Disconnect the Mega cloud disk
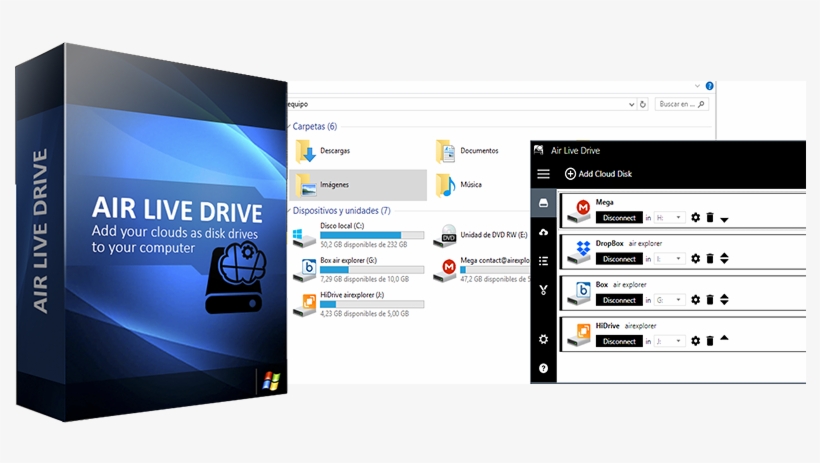 [619, 218]
